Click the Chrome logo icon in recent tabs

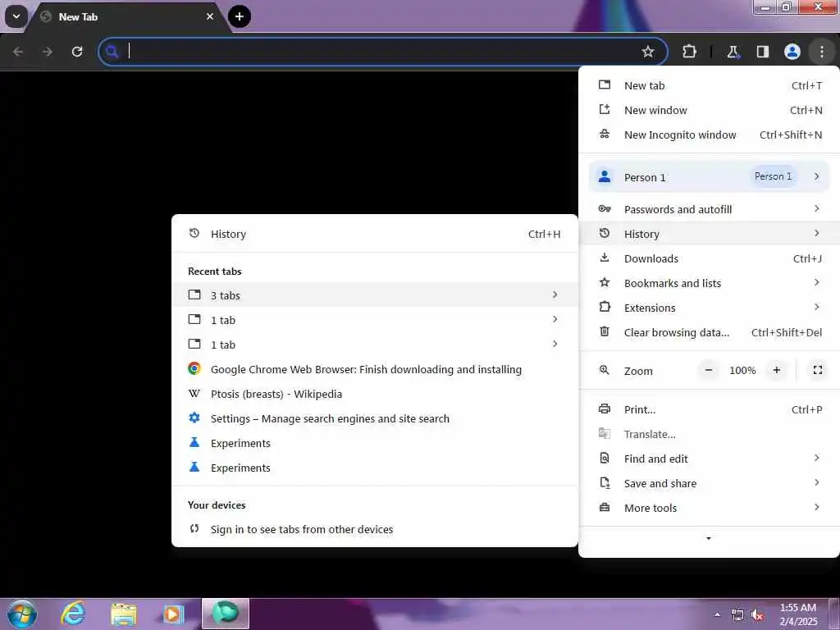tap(194, 368)
